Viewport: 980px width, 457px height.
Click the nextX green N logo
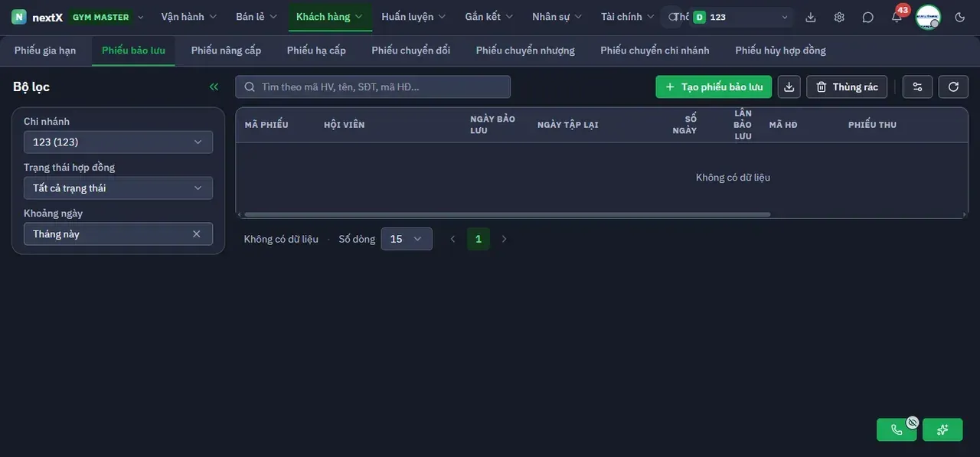(x=19, y=17)
